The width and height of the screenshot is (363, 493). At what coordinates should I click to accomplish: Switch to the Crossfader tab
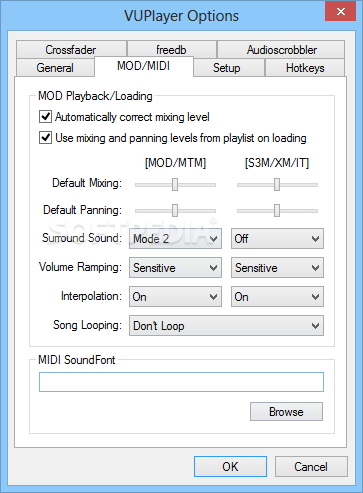pos(71,50)
